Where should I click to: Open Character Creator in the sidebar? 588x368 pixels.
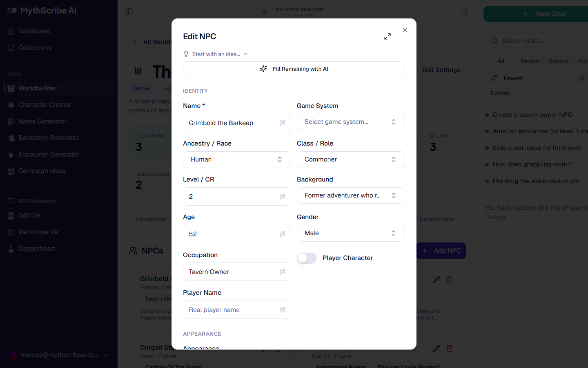coord(45,105)
